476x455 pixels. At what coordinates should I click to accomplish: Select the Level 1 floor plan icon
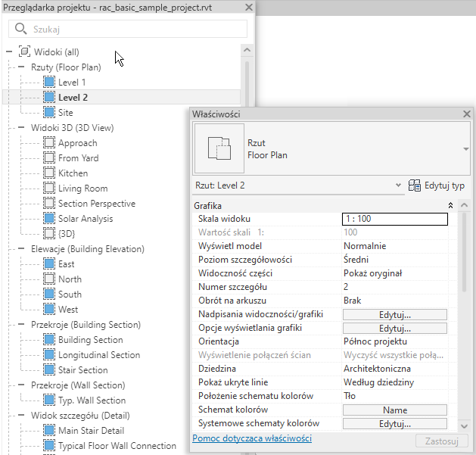49,82
